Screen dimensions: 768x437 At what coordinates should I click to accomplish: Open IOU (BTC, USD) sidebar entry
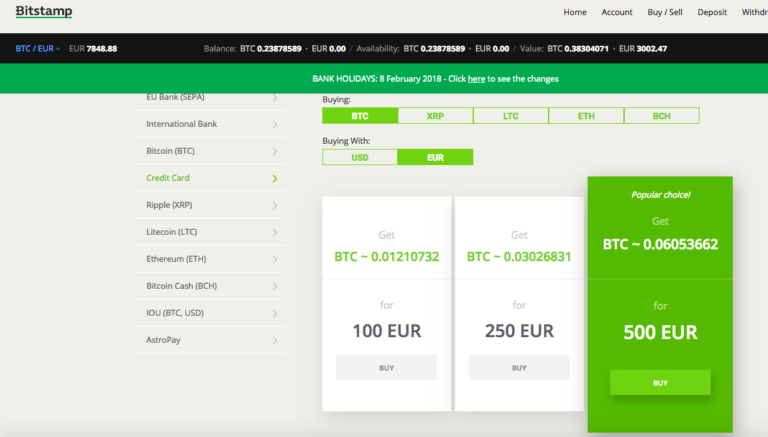click(x=209, y=313)
